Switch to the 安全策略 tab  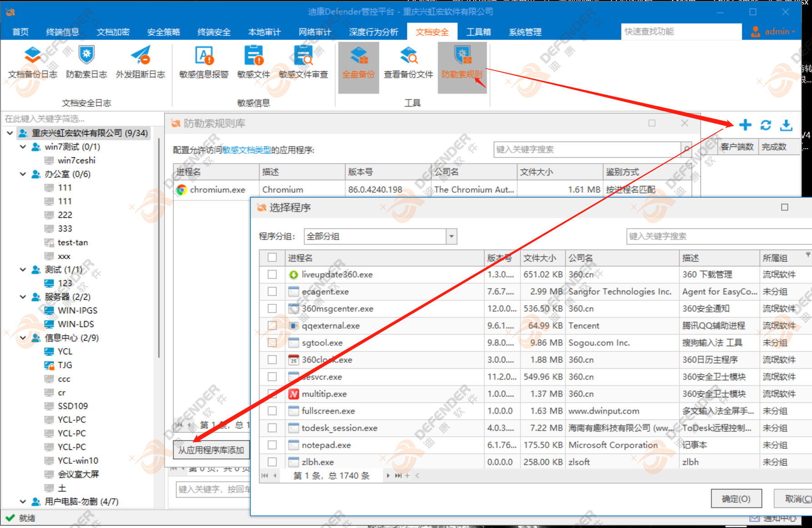(x=164, y=32)
